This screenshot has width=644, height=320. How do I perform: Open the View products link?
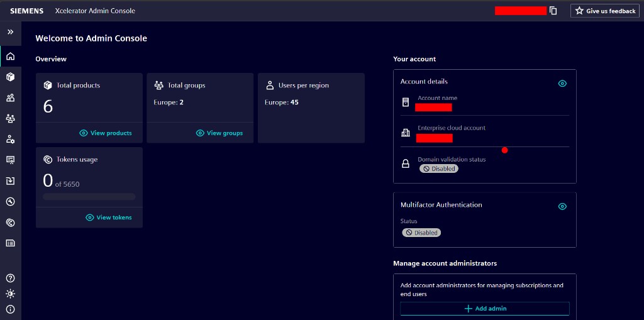(x=106, y=133)
